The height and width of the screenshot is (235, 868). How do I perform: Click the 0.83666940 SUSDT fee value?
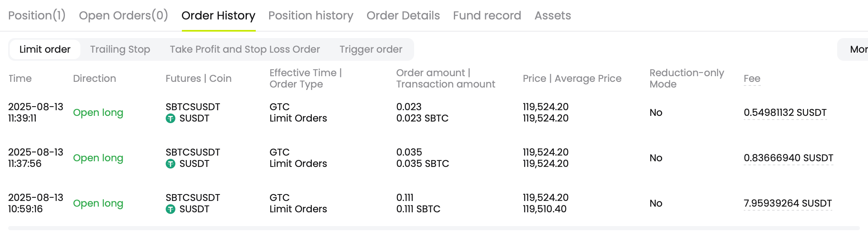[x=788, y=158]
